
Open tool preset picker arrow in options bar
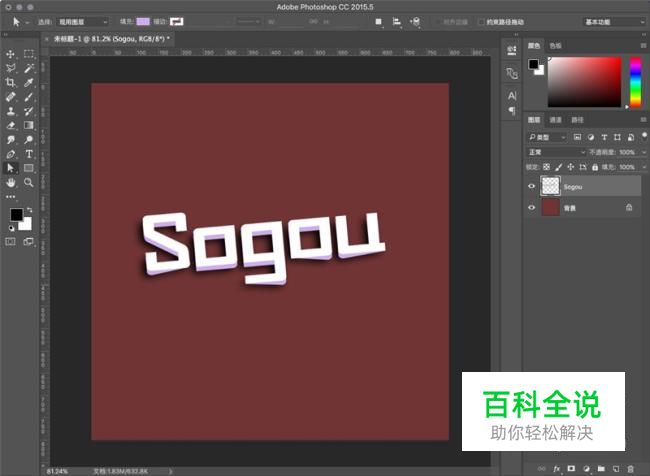pyautogui.click(x=27, y=22)
